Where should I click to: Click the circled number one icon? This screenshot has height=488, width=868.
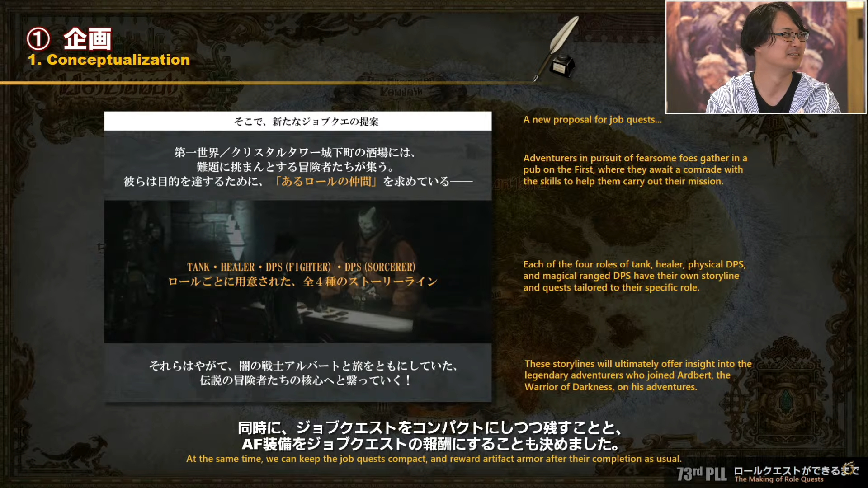[x=38, y=39]
